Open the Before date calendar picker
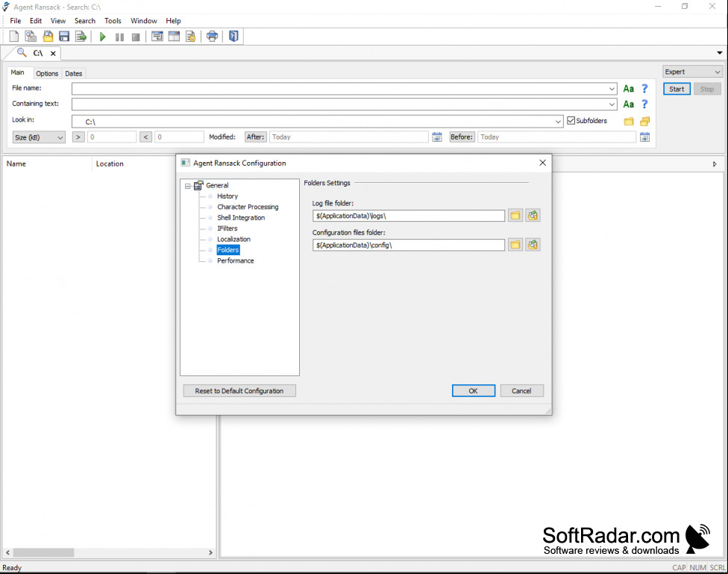Image resolution: width=728 pixels, height=574 pixels. pos(645,137)
